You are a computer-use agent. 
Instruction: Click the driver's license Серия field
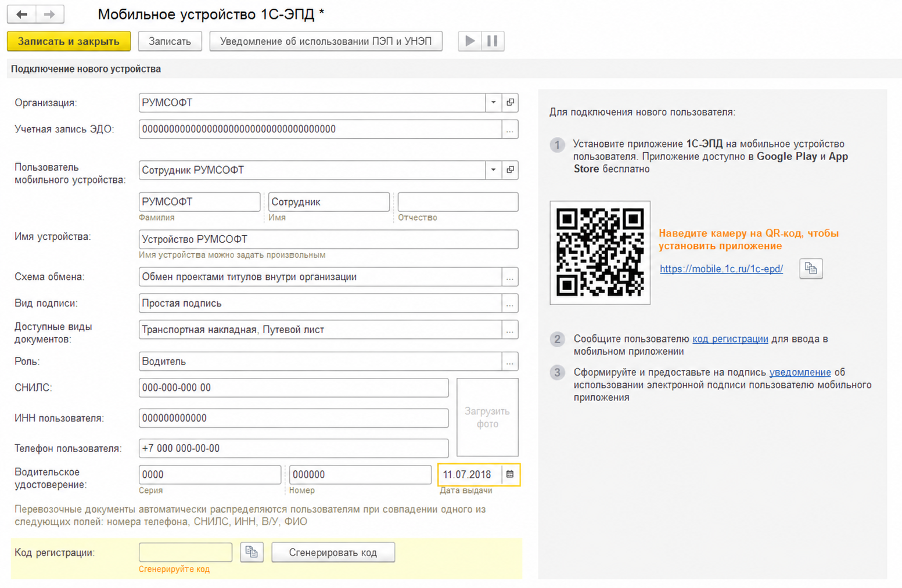210,474
